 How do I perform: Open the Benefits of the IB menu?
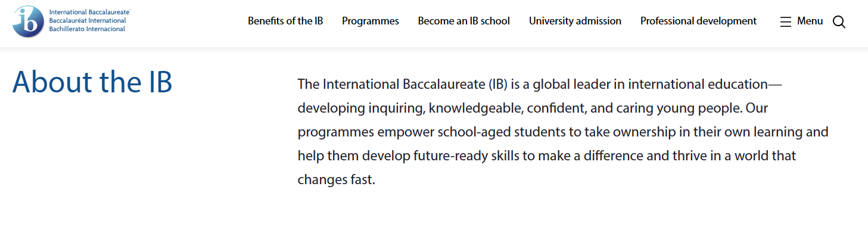(x=285, y=21)
